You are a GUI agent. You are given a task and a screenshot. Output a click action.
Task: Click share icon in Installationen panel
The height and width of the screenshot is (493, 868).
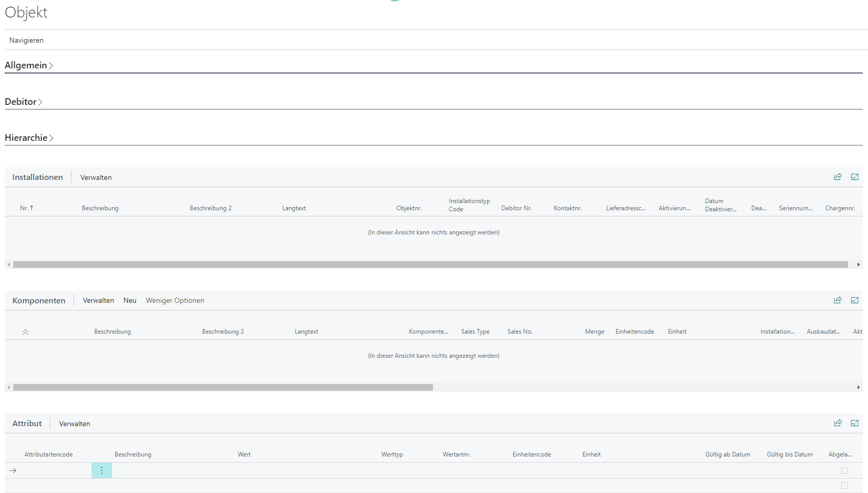coord(838,177)
